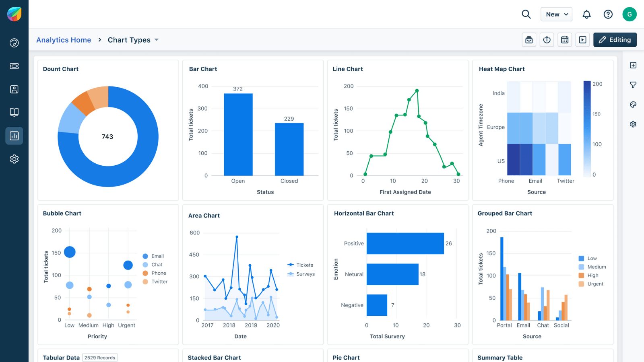Open the Analytics chart icon in sidebar

tap(14, 136)
